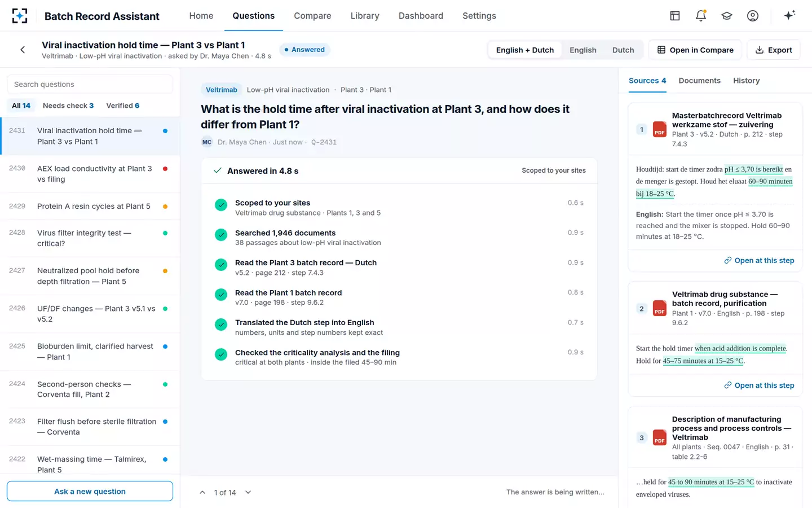
Task: Select question 2430 AEX load conductivity
Action: click(x=90, y=174)
